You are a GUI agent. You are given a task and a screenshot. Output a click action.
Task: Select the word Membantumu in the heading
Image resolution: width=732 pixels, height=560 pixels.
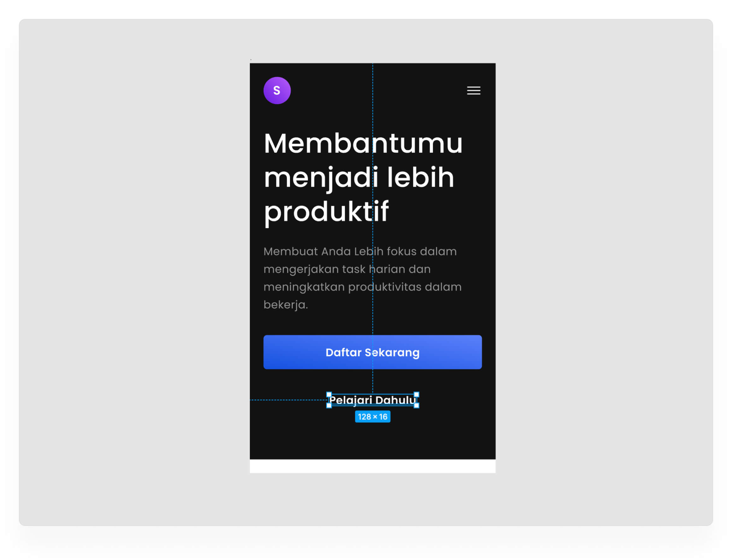click(x=363, y=143)
